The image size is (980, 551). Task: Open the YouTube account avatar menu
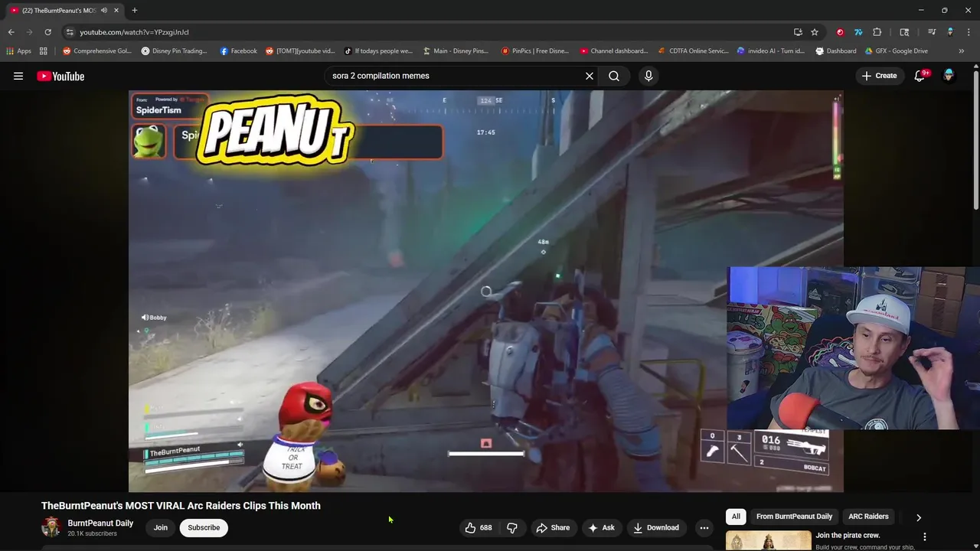tap(949, 76)
